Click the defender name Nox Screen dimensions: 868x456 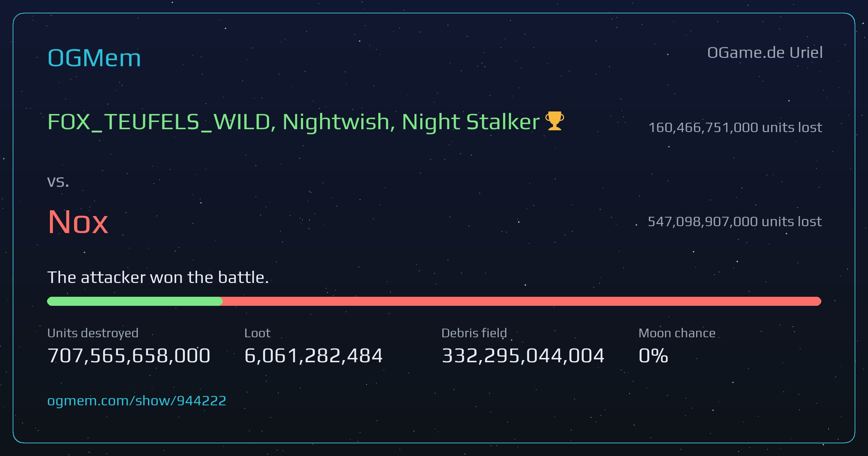tap(78, 222)
